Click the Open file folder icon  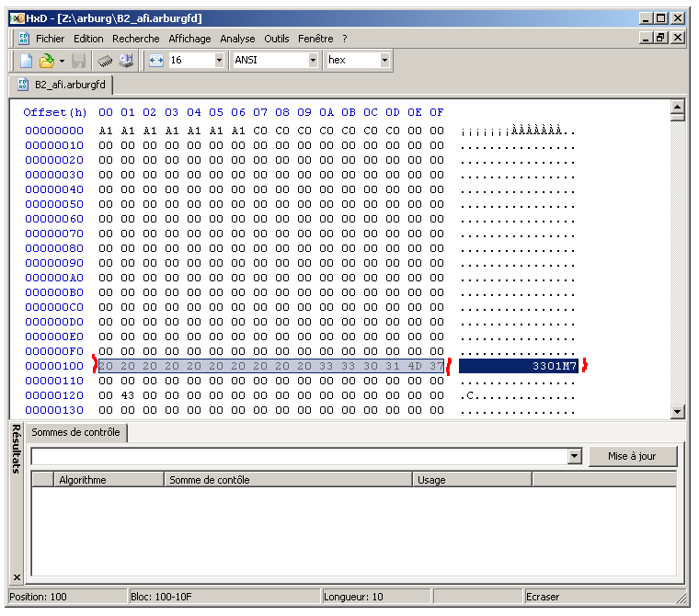click(x=46, y=60)
